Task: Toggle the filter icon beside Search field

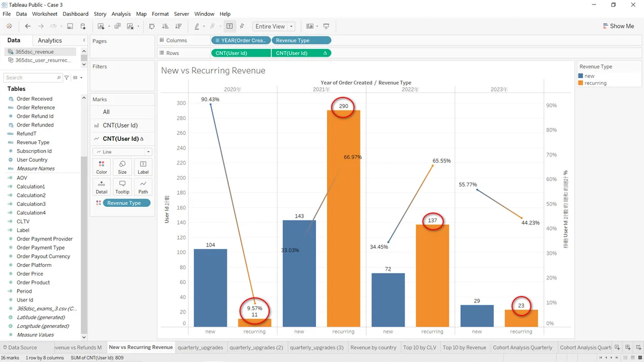Action: click(x=67, y=78)
